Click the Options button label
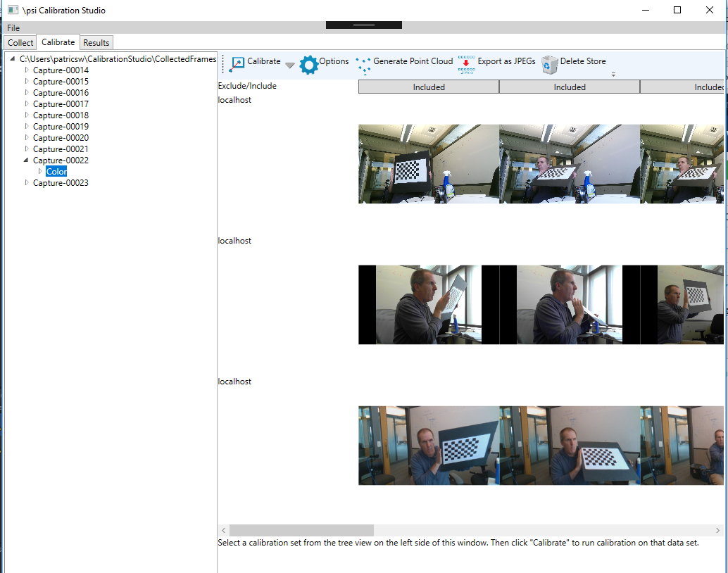 [334, 61]
